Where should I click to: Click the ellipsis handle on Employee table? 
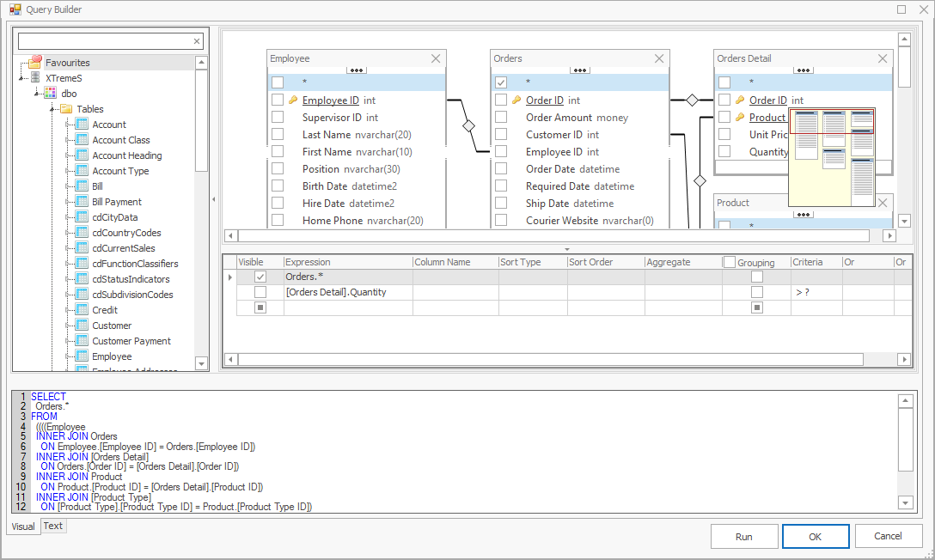point(357,70)
